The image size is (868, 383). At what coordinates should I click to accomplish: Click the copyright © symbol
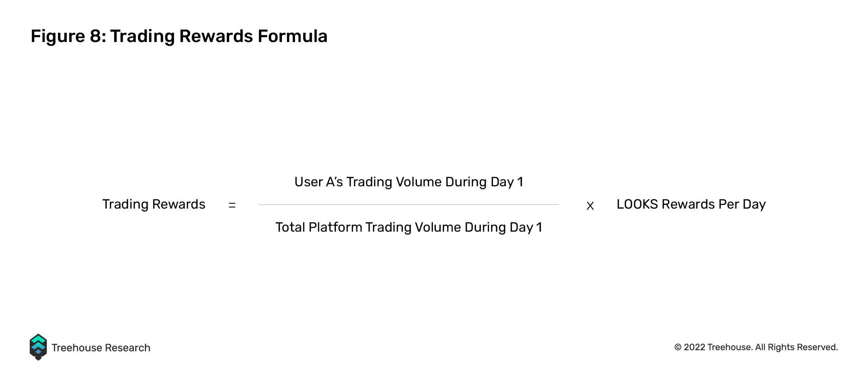(678, 347)
